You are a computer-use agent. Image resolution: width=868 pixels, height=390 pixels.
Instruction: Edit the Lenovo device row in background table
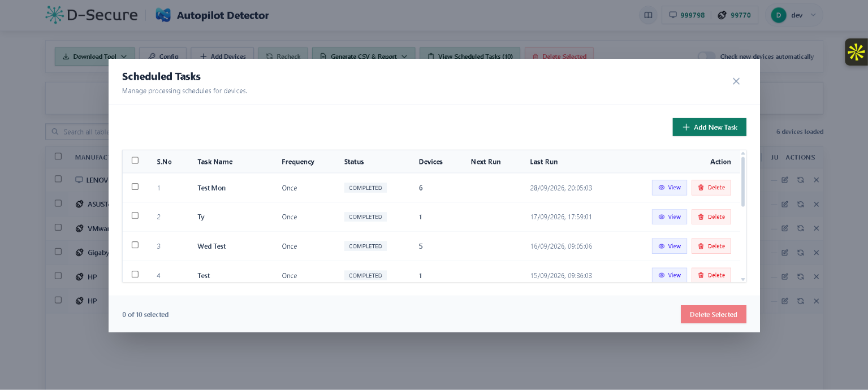[785, 180]
